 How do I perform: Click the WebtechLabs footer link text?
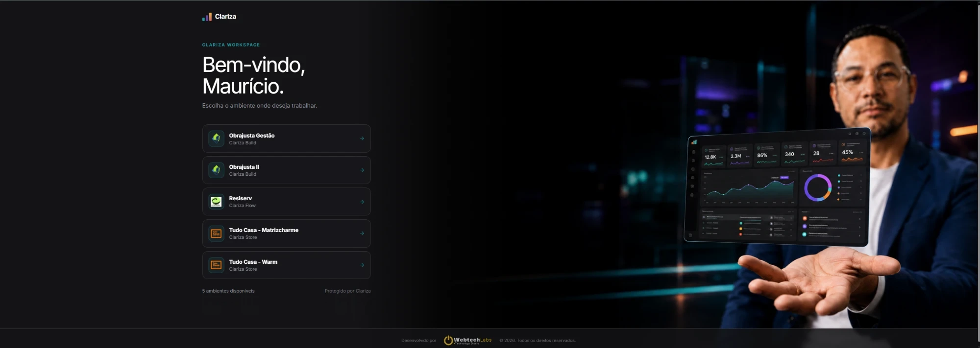[x=472, y=340]
